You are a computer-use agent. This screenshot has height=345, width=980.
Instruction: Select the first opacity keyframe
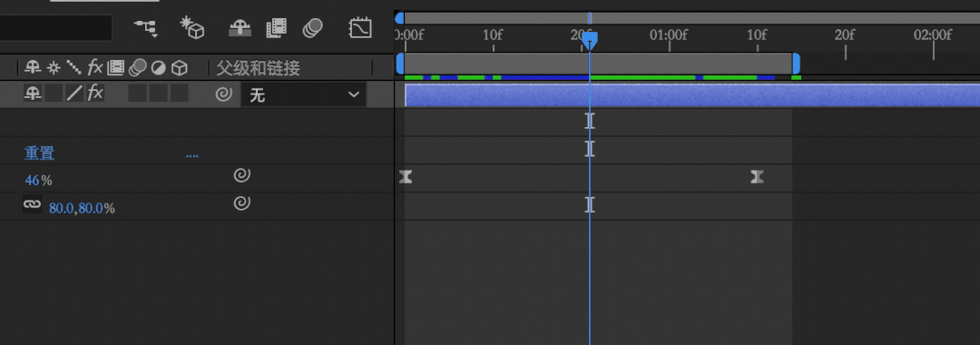[406, 177]
